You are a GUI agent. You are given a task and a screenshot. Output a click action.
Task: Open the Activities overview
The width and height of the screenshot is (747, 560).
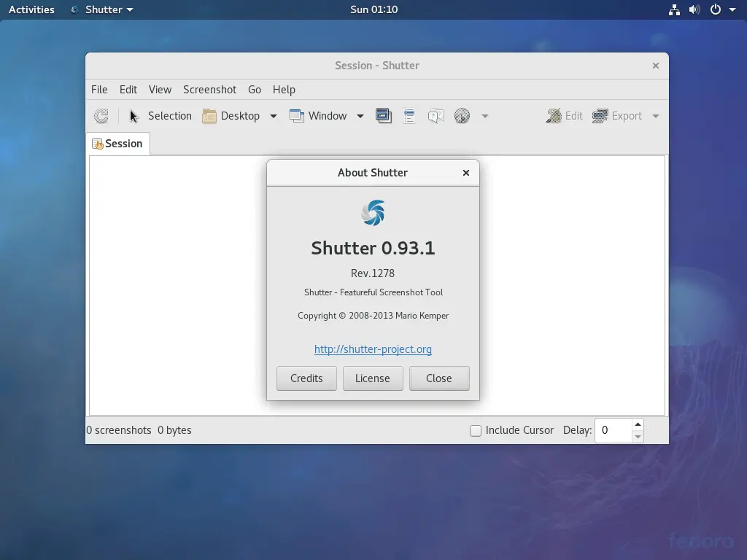coord(31,9)
